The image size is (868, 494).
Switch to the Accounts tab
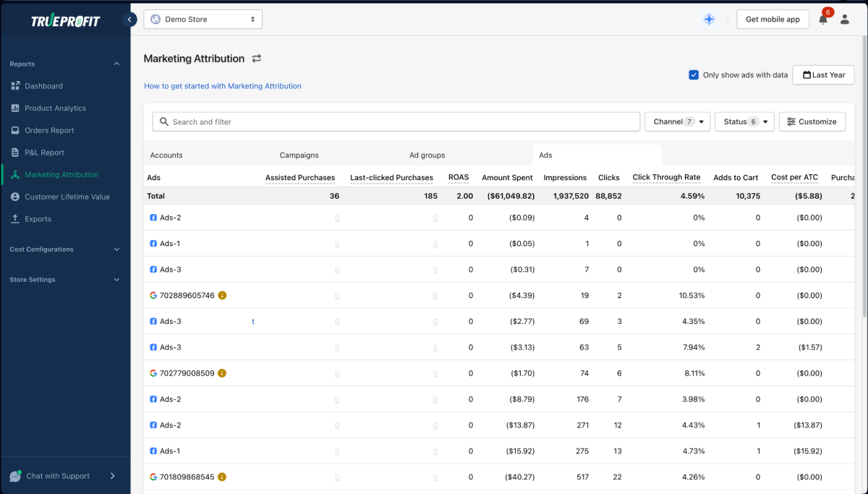pos(166,156)
